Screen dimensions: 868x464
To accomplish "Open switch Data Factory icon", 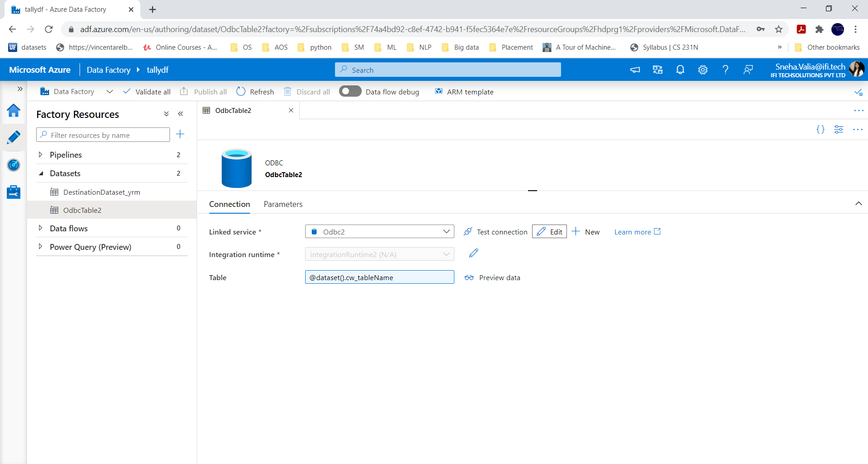I will click(x=658, y=70).
